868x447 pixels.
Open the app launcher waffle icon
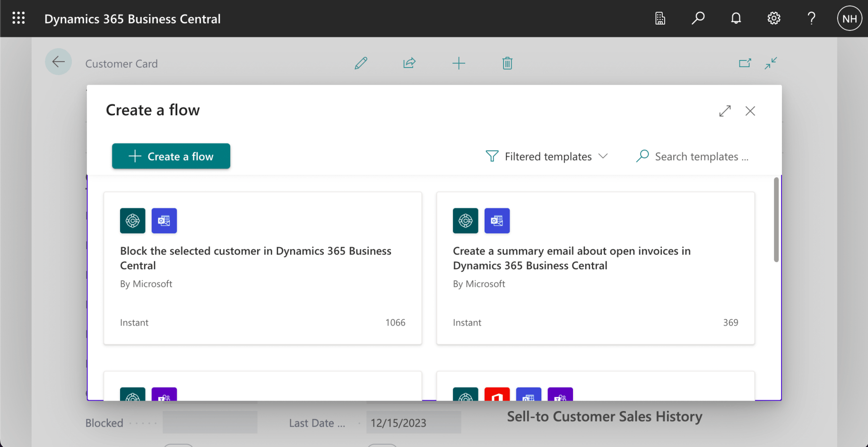pyautogui.click(x=18, y=18)
